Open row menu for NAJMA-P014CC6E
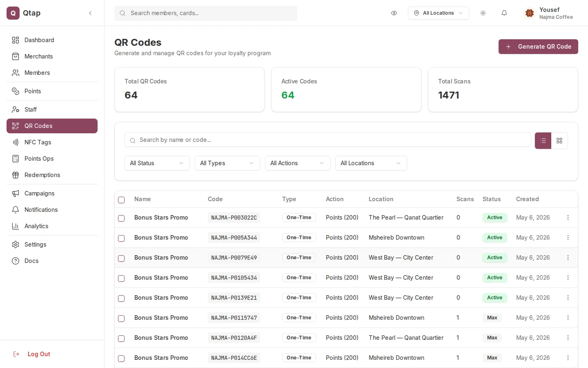Viewport: 588px width, 368px height. click(x=568, y=358)
